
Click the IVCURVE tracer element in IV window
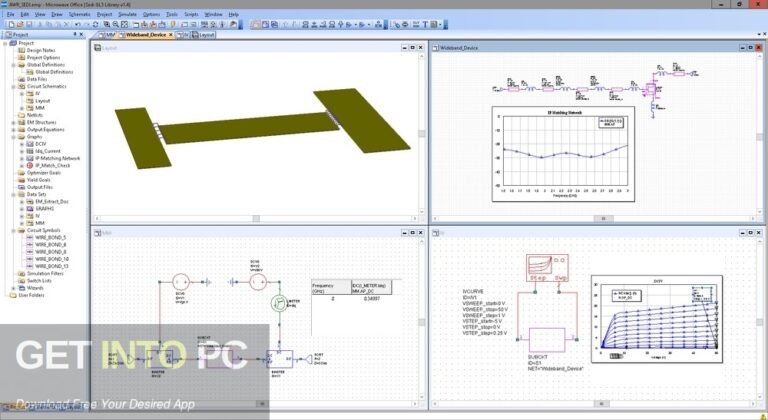tap(547, 268)
